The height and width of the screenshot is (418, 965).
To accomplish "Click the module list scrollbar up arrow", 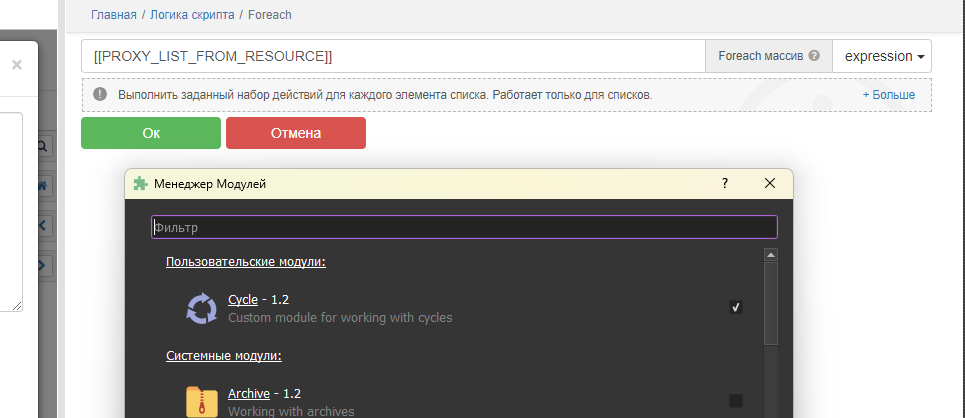I will [771, 255].
